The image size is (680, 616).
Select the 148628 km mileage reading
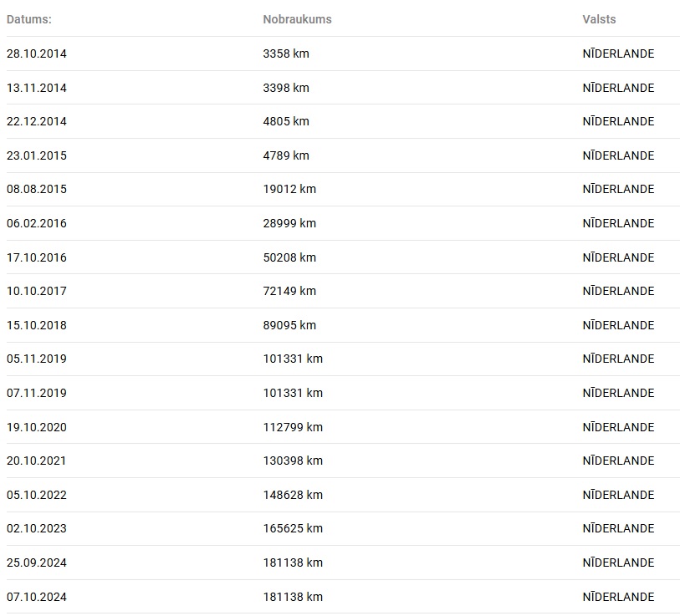pos(293,495)
